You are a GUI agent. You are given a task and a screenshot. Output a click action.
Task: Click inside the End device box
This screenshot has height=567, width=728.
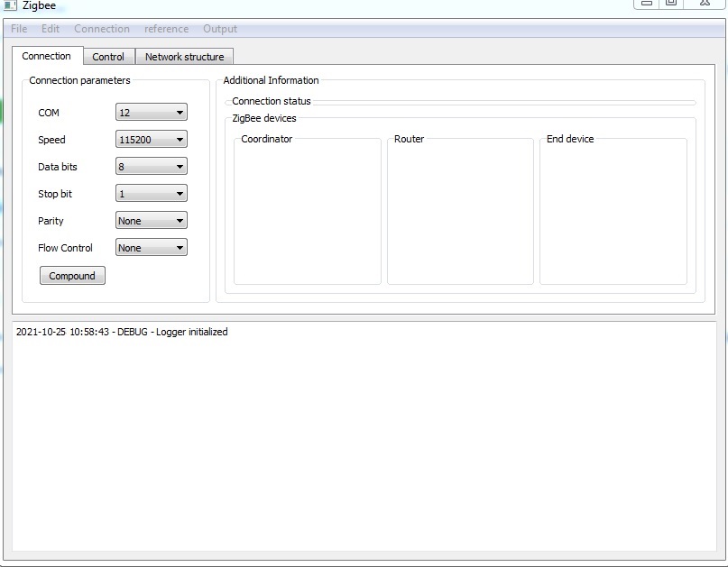click(613, 215)
